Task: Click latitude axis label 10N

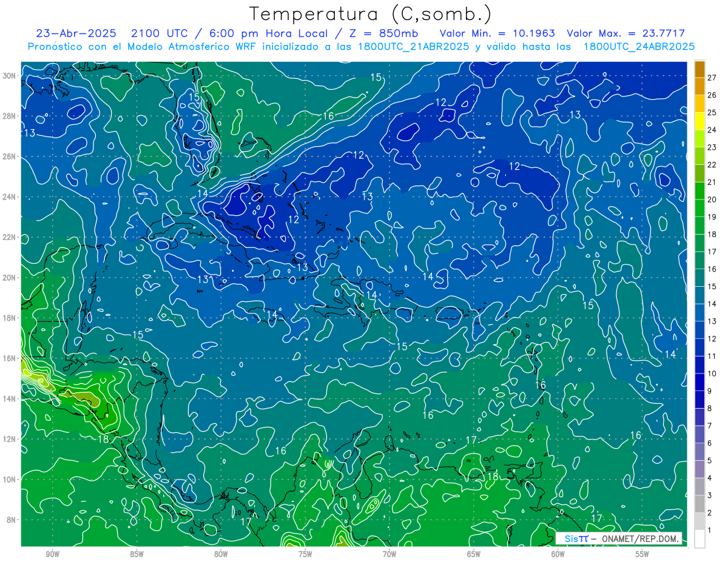Action: [x=10, y=479]
